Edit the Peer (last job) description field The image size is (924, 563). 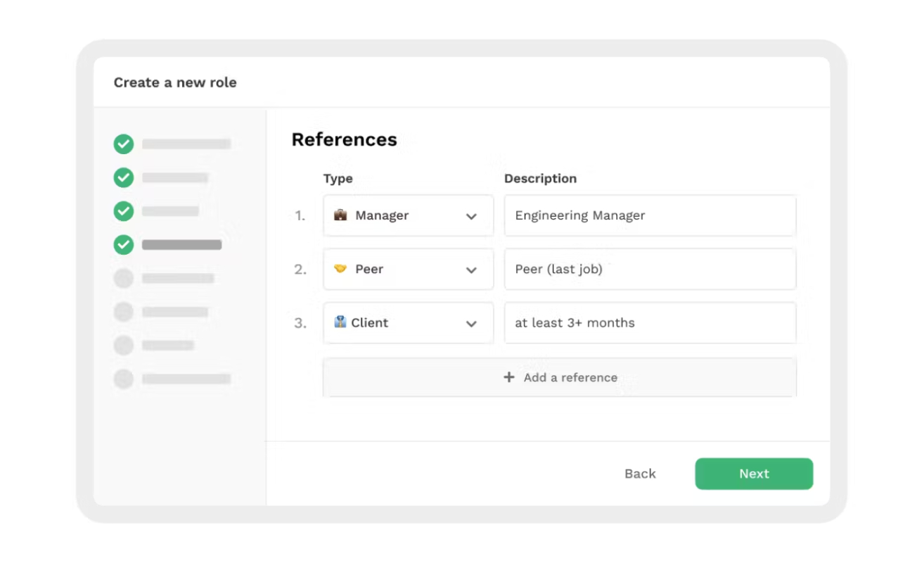pyautogui.click(x=650, y=269)
